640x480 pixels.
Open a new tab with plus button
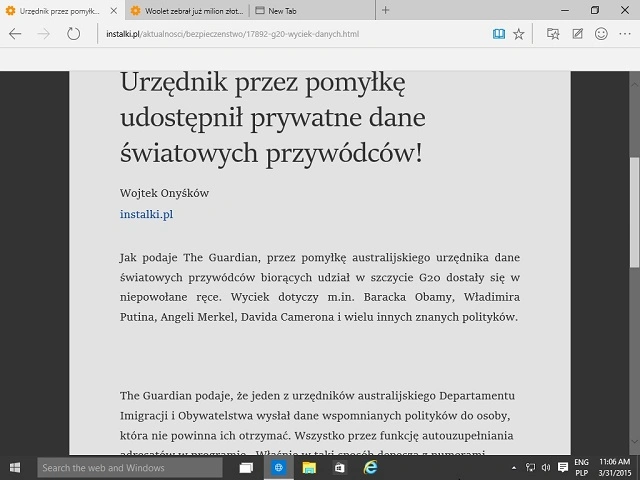point(385,10)
